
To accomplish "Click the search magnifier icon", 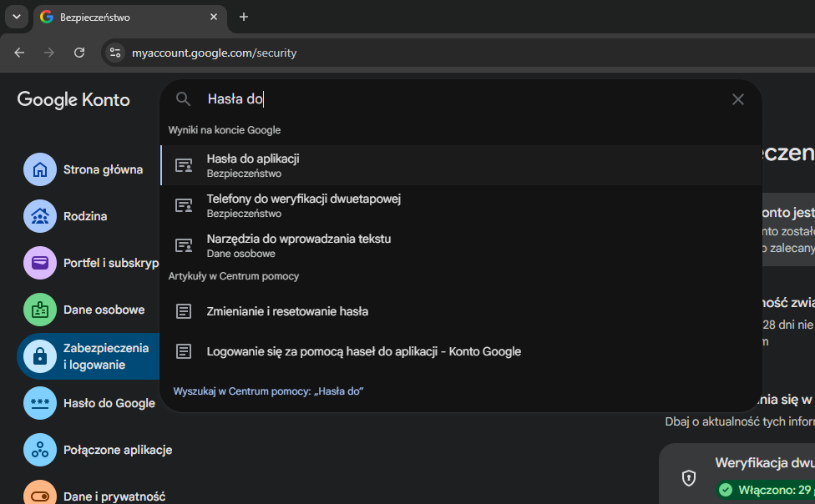I will coord(183,98).
